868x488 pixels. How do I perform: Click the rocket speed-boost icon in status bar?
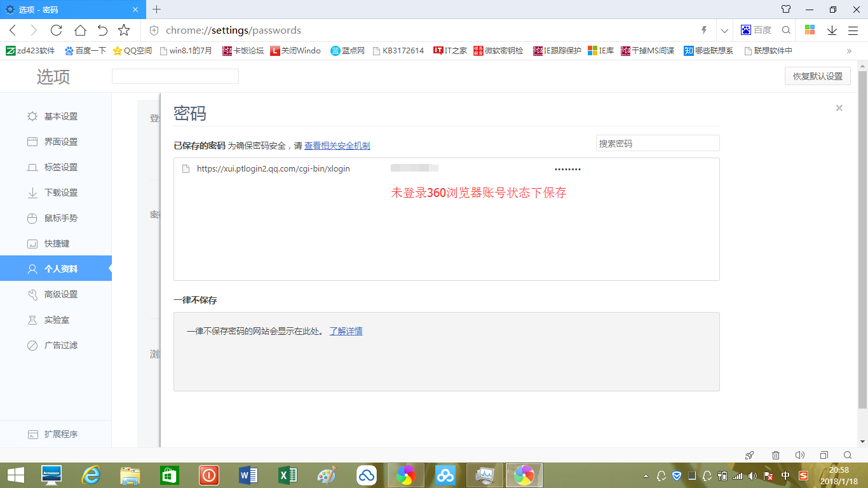click(749, 456)
